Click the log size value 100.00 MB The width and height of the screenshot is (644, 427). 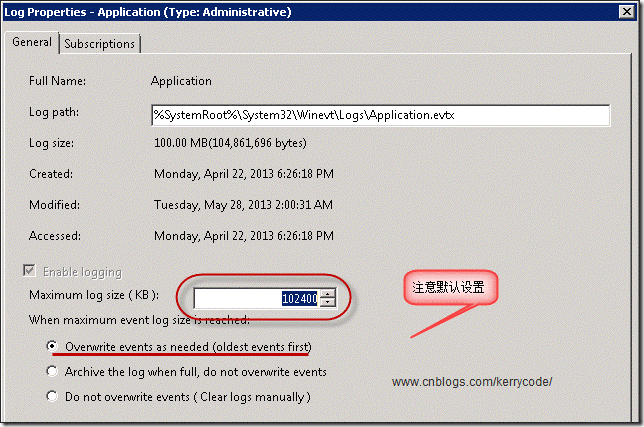pyautogui.click(x=230, y=143)
